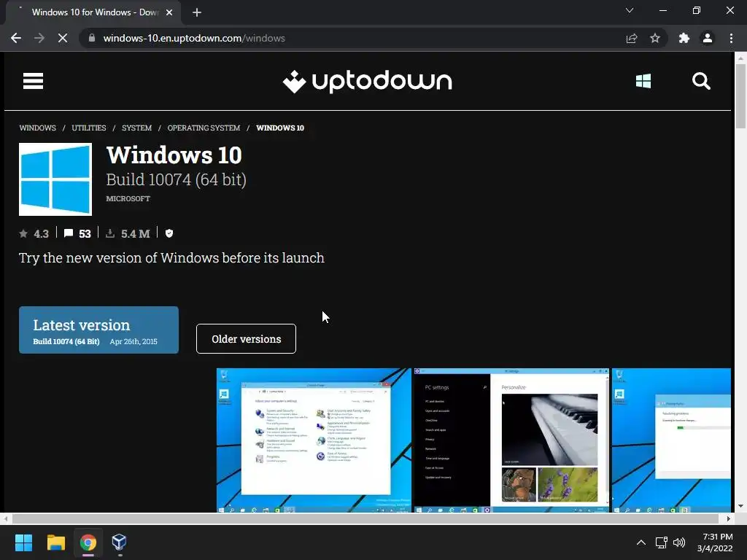The image size is (747, 560).
Task: Go to OPERATING SYSTEM breadcrumb
Action: [204, 128]
